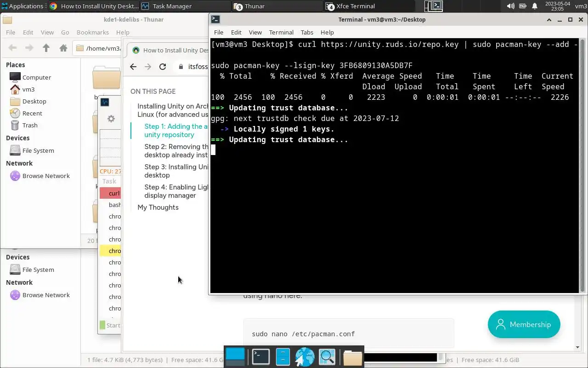The image size is (588, 368).
Task: Click the battery power icon in the tray
Action: click(523, 6)
